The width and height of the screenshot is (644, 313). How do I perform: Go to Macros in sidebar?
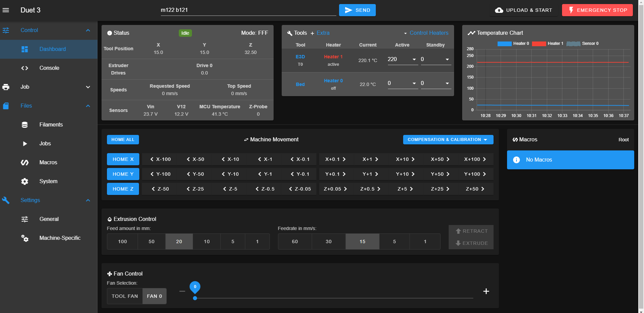click(49, 163)
